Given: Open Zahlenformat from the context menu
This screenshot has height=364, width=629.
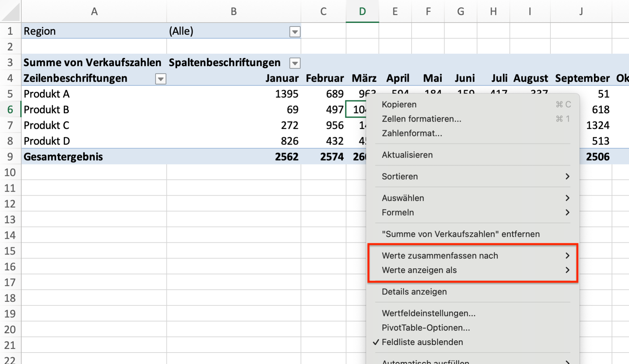Looking at the screenshot, I should click(x=412, y=133).
